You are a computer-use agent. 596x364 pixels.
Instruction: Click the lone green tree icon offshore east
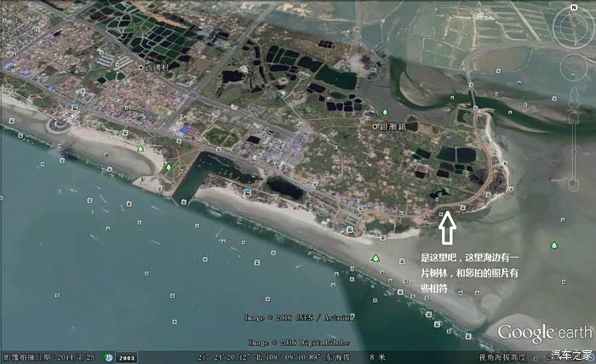[x=554, y=246]
